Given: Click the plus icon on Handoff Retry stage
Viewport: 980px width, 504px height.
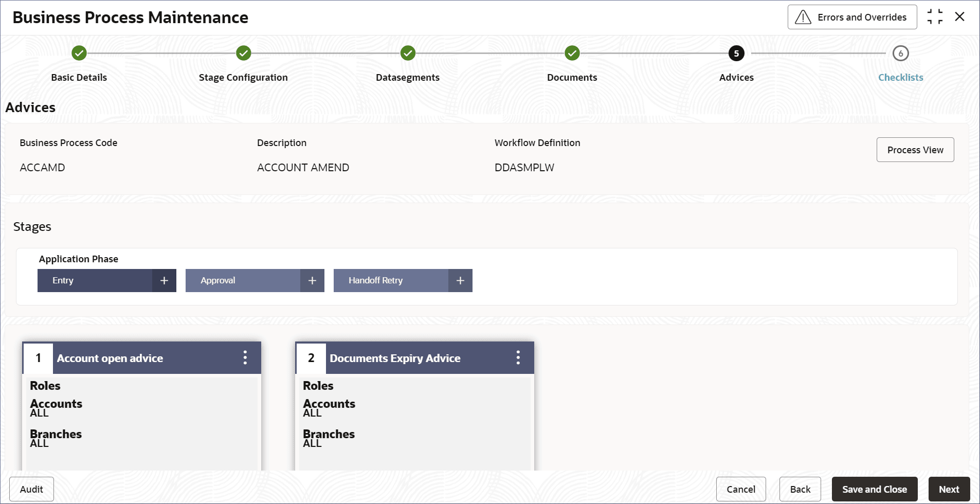Looking at the screenshot, I should point(460,280).
